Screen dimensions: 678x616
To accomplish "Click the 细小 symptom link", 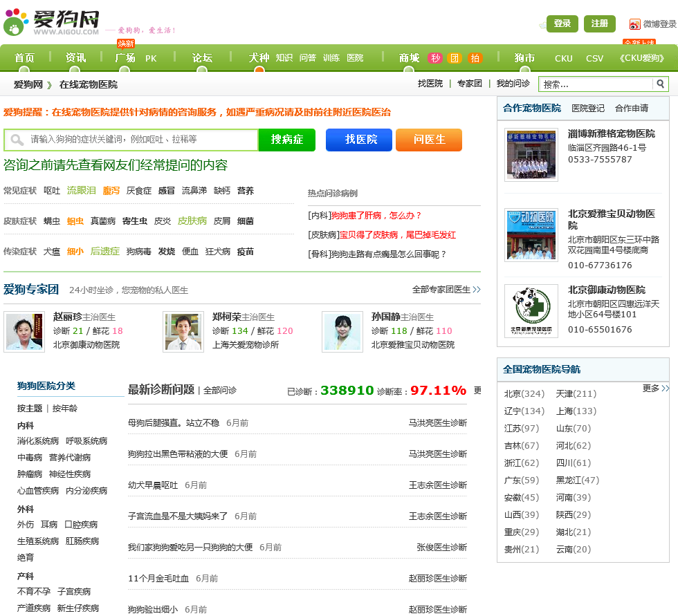I will [75, 252].
